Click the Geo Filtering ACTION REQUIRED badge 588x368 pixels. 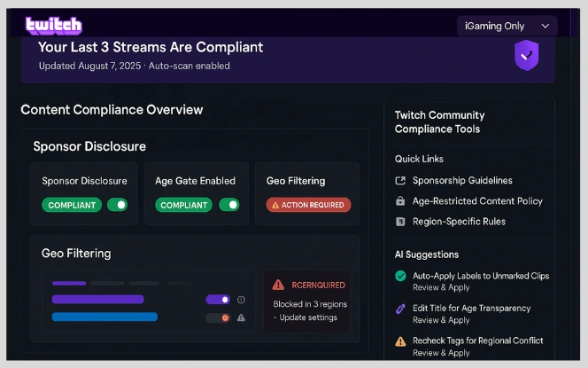click(x=309, y=205)
